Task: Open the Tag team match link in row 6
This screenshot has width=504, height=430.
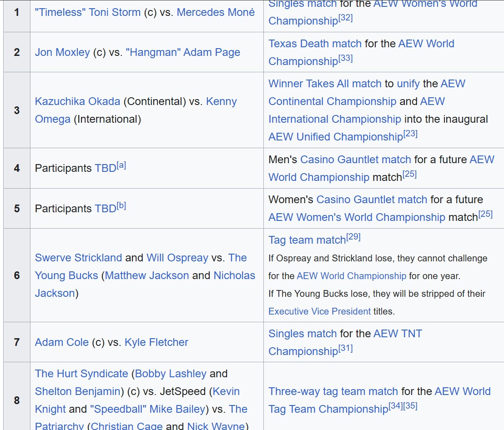Action: [307, 240]
